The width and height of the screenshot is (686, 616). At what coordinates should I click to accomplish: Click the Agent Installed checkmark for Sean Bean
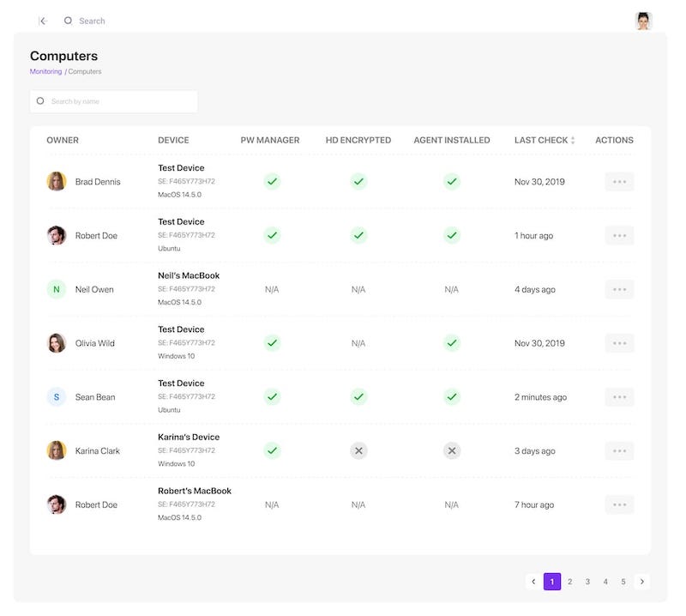pos(452,396)
